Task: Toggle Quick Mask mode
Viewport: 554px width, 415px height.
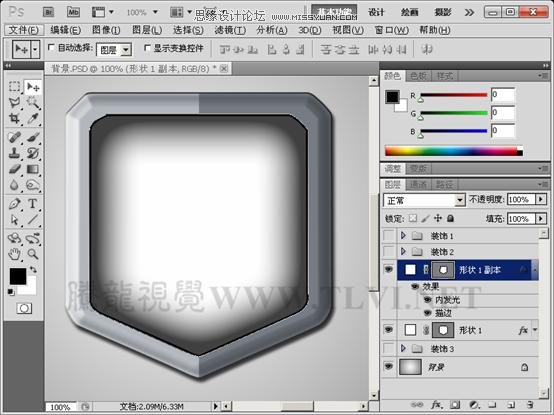Action: 24,308
